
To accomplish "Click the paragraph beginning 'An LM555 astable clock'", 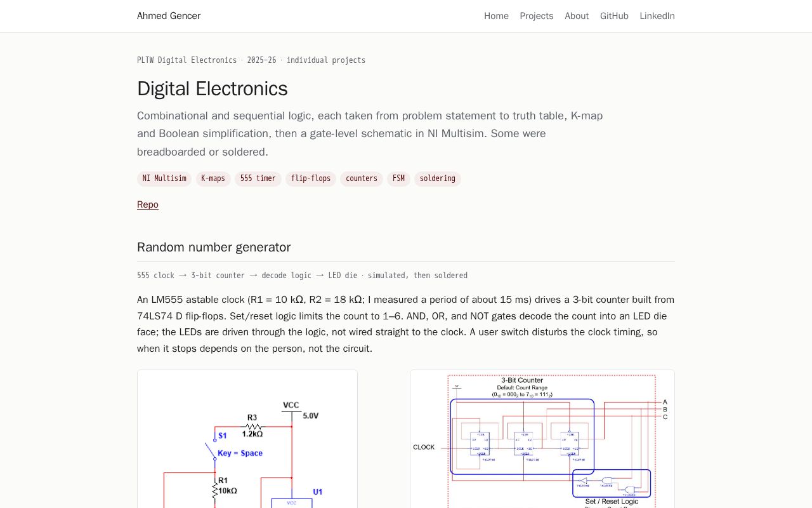I will tap(406, 324).
